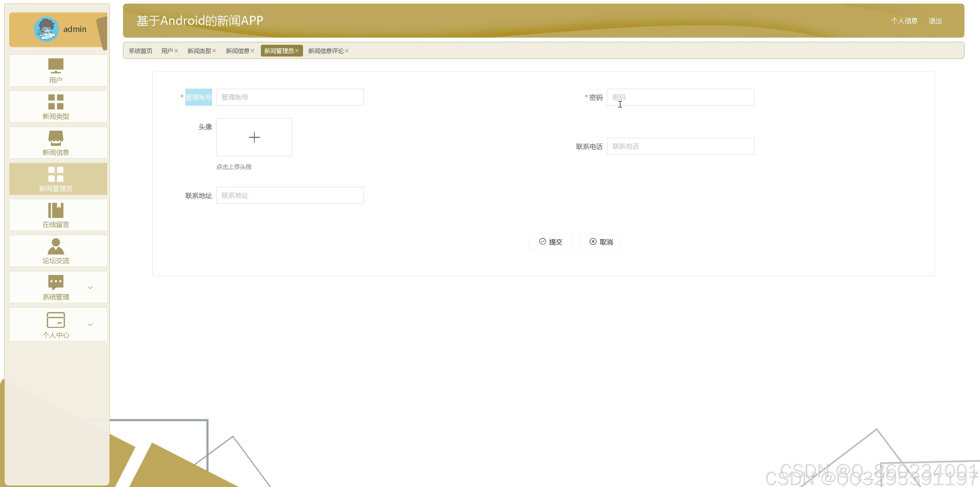This screenshot has height=487, width=980.
Task: Expand the 系统管理 menu chevron
Action: (x=90, y=288)
